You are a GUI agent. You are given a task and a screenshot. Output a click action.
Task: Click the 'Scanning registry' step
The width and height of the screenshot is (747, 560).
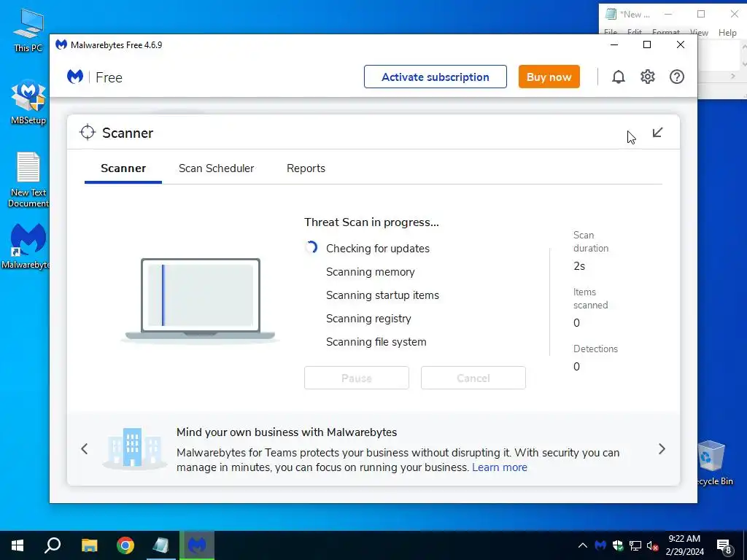tap(368, 319)
